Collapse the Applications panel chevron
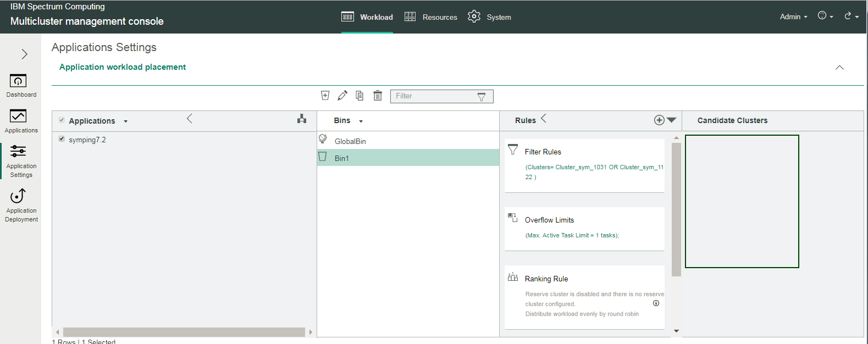The image size is (868, 344). pyautogui.click(x=190, y=119)
